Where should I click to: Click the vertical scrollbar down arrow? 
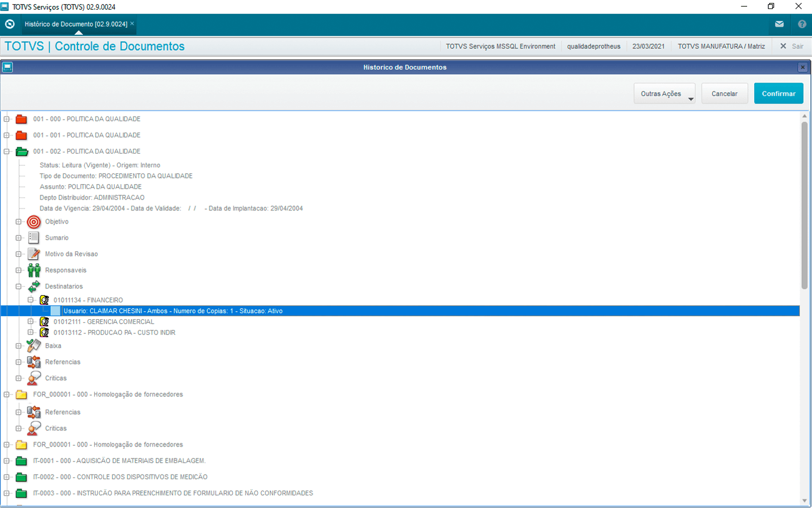tap(804, 500)
